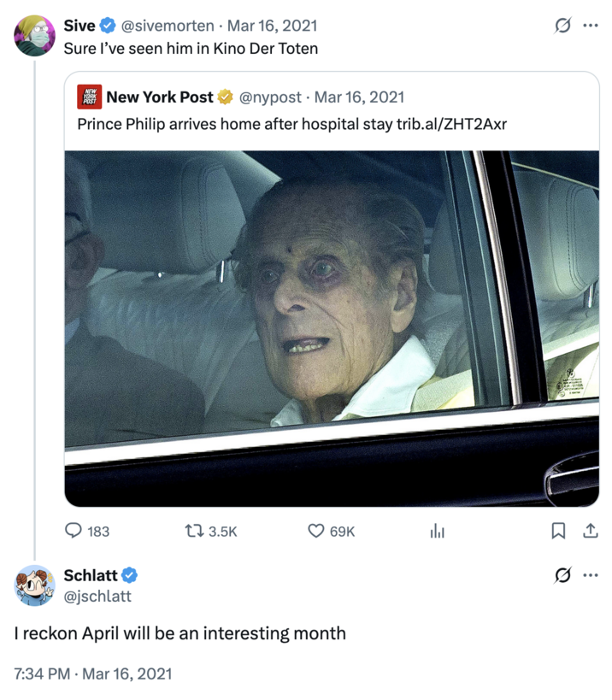Open the trib.al/ZHT2Axr link
The width and height of the screenshot is (612, 700).
click(451, 124)
